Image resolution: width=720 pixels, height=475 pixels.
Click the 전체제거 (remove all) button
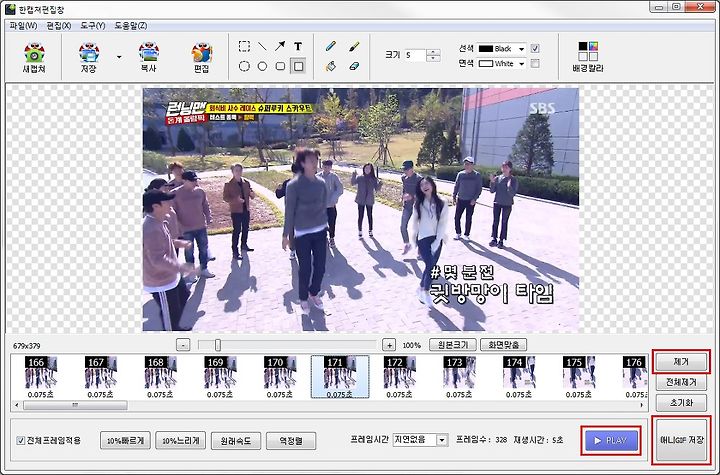(681, 382)
